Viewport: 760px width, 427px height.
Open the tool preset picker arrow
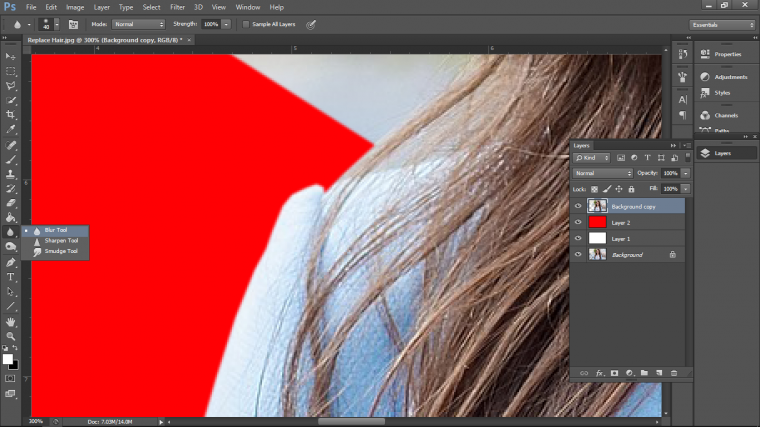pos(29,24)
